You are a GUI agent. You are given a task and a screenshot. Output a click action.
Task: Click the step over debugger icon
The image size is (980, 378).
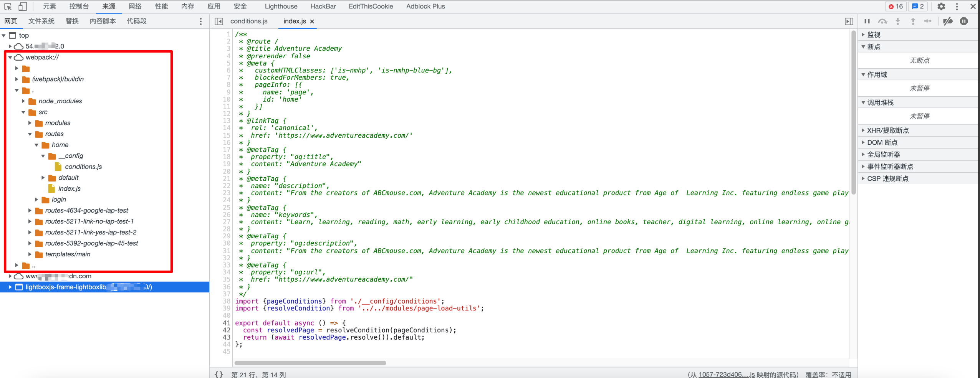pos(882,21)
